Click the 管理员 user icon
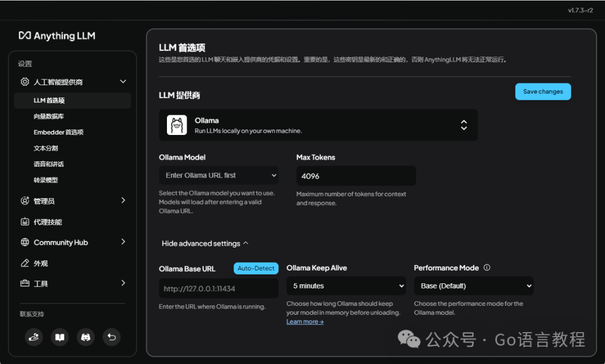Viewport: 605px width, 364px height. [x=25, y=200]
